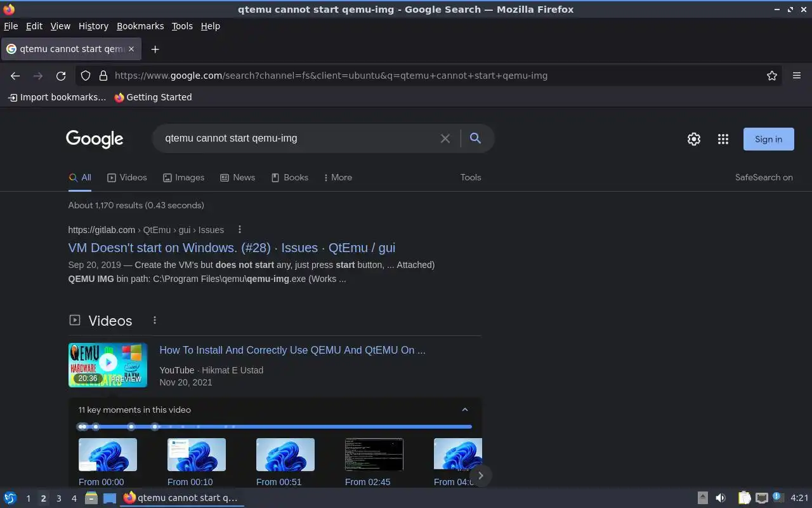Open the File menu
812x508 pixels.
tap(11, 26)
